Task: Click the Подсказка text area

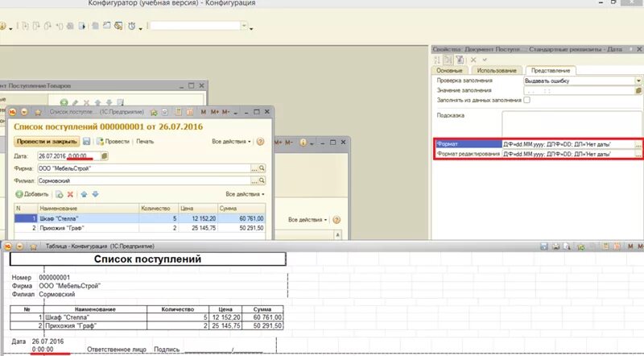Action: [x=572, y=123]
